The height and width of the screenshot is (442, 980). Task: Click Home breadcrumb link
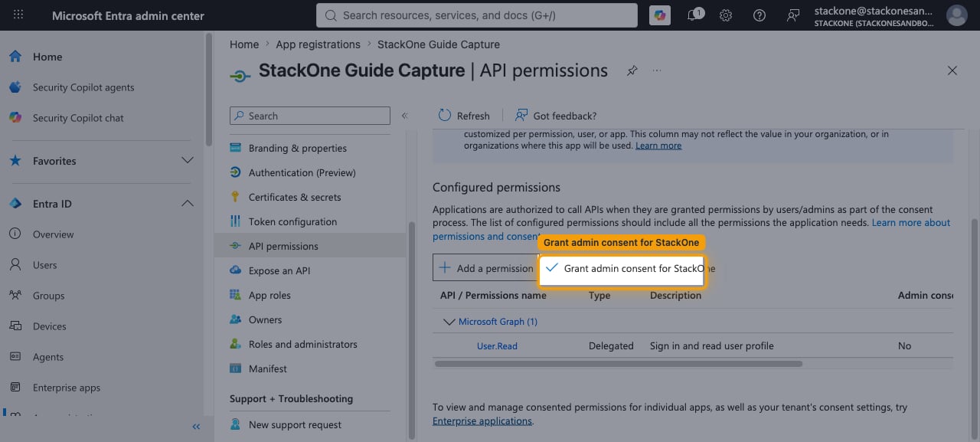(244, 44)
